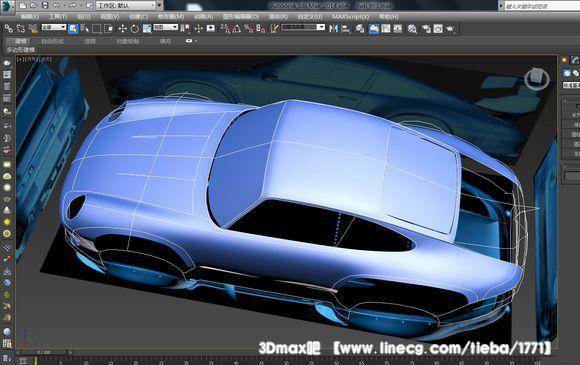Open the Select by Name dialog icon
The height and width of the screenshot is (365, 580).
pos(85,28)
